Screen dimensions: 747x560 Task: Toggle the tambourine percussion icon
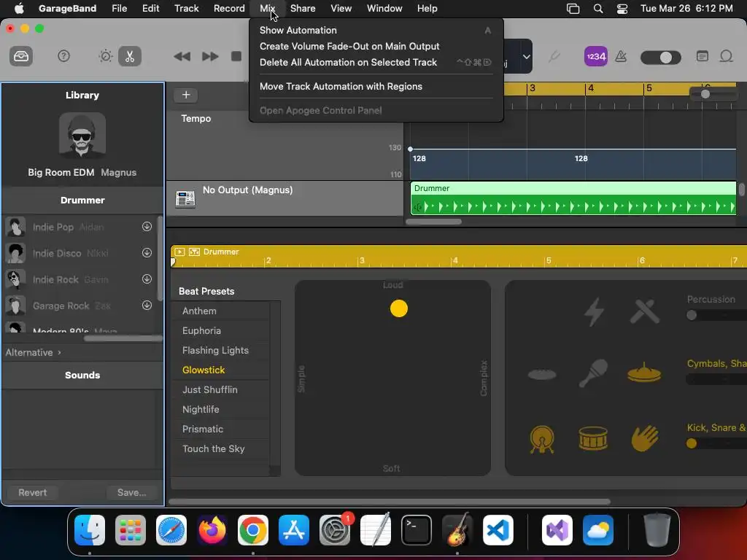point(542,374)
